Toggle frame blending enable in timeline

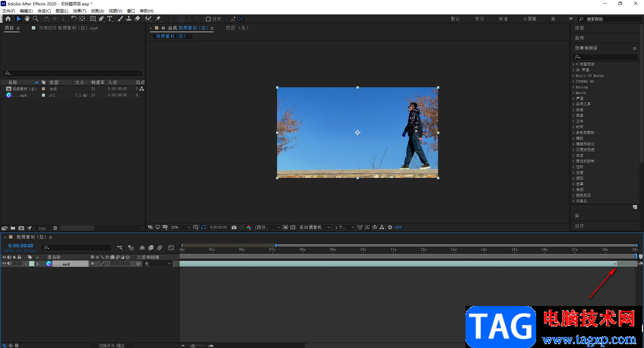[151, 248]
